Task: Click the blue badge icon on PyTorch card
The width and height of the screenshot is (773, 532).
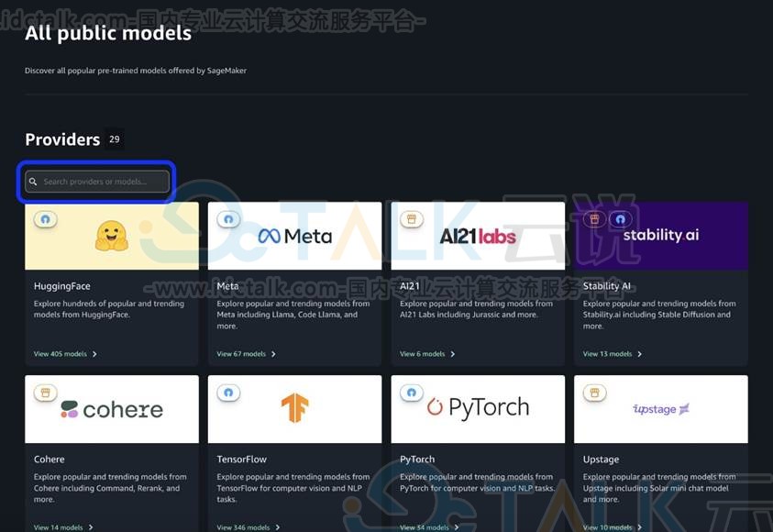Action: [412, 393]
